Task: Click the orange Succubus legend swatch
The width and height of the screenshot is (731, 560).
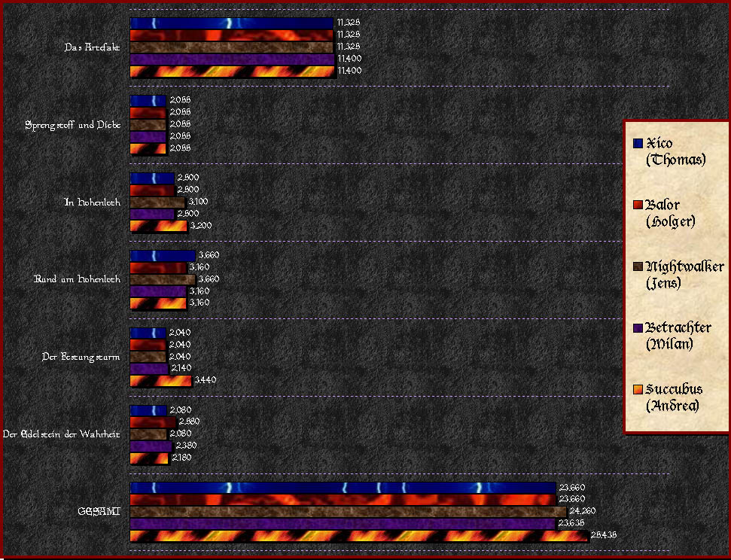Action: 638,389
